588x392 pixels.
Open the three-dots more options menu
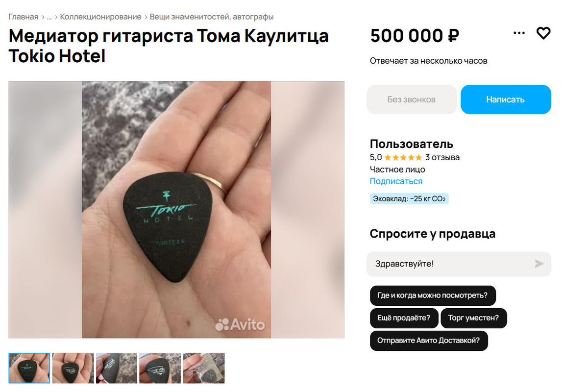[x=519, y=33]
